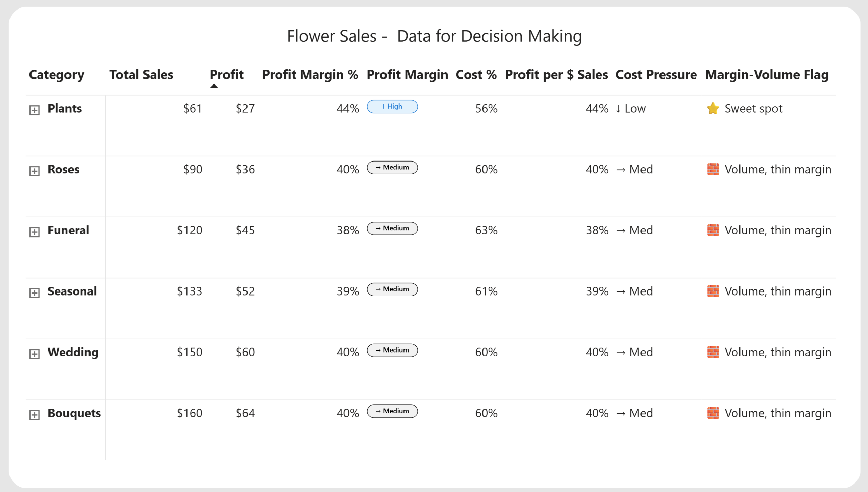
Task: Click the brick icon in the Bouquets row
Action: point(713,413)
